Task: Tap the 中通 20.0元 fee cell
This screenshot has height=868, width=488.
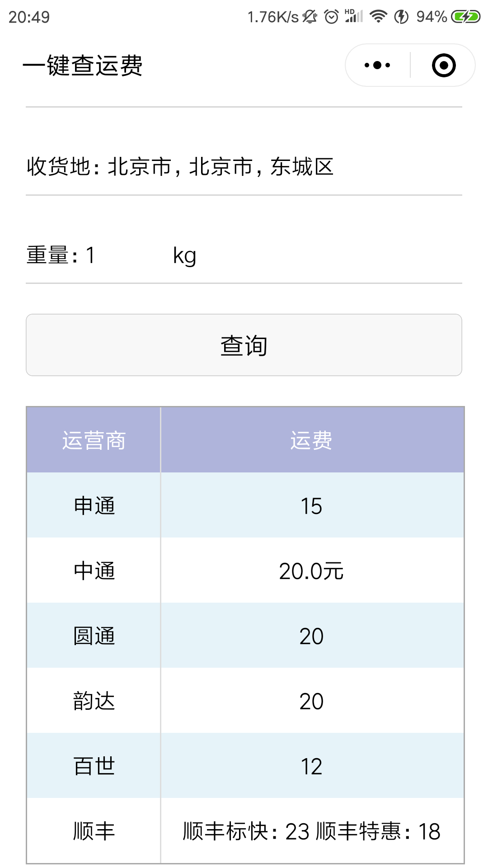Action: (312, 571)
